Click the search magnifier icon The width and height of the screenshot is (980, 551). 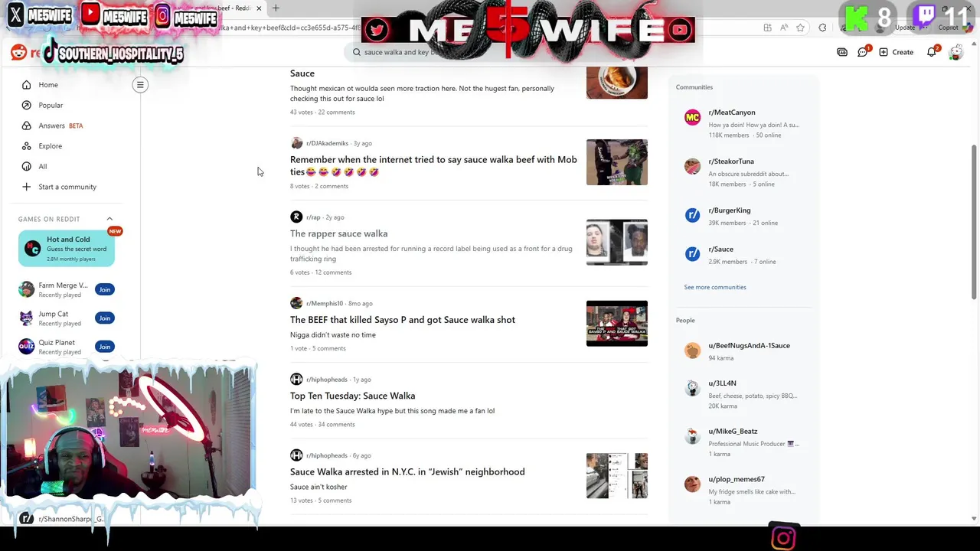(356, 52)
